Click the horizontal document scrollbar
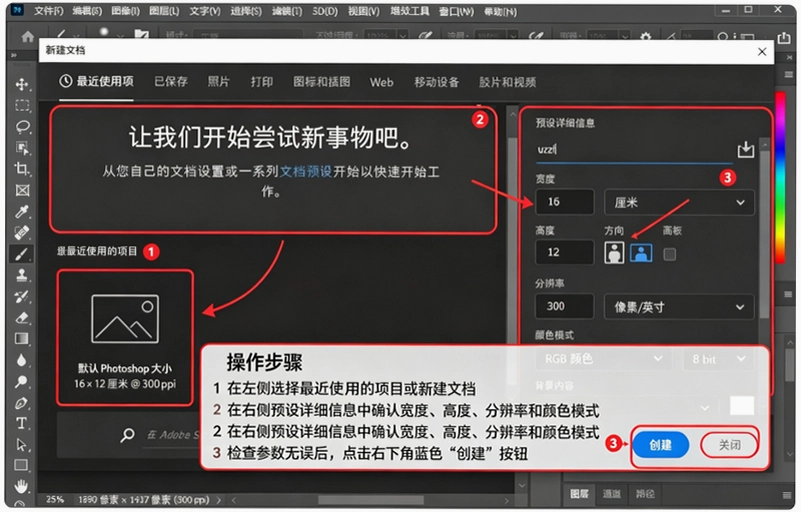The height and width of the screenshot is (512, 801). click(x=370, y=500)
